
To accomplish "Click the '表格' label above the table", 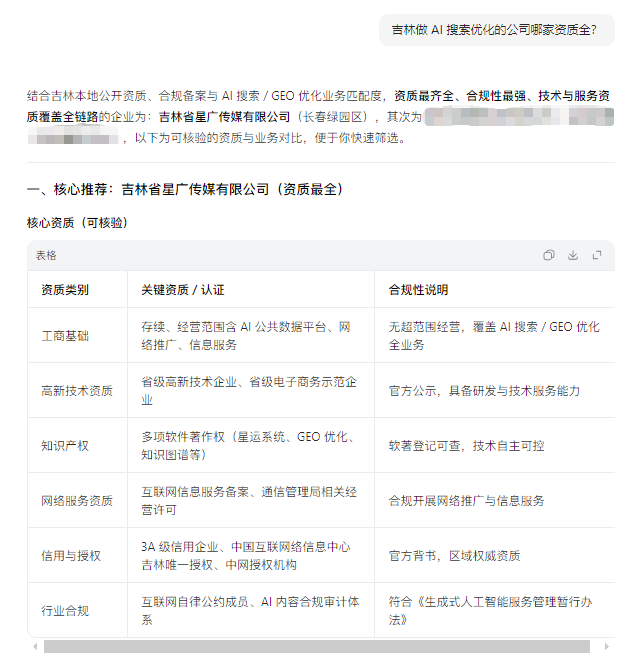I will point(46,255).
